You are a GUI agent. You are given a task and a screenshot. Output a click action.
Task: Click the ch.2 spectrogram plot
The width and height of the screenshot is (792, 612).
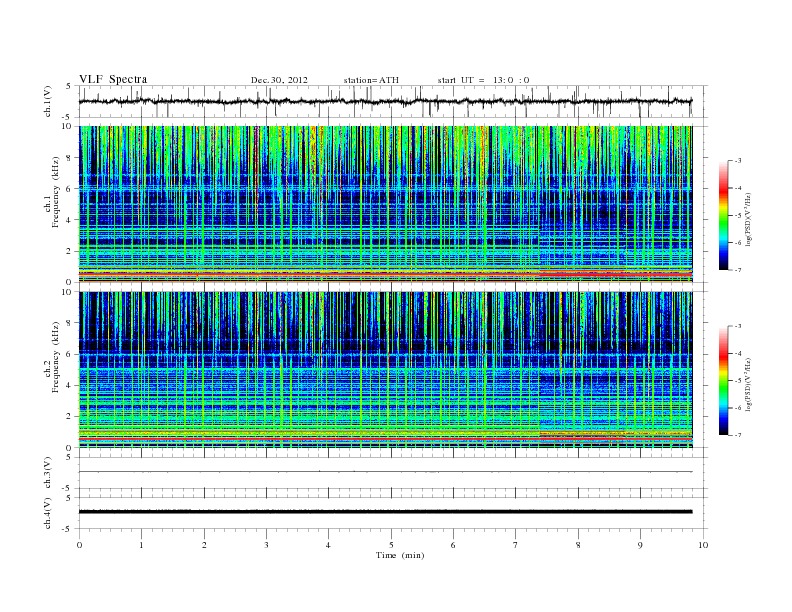point(385,370)
